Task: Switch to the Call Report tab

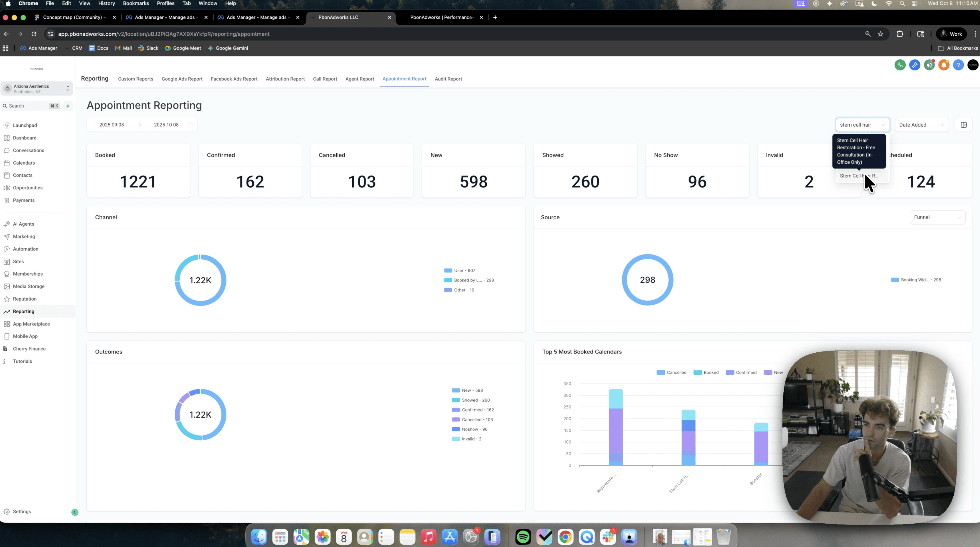Action: 325,79
